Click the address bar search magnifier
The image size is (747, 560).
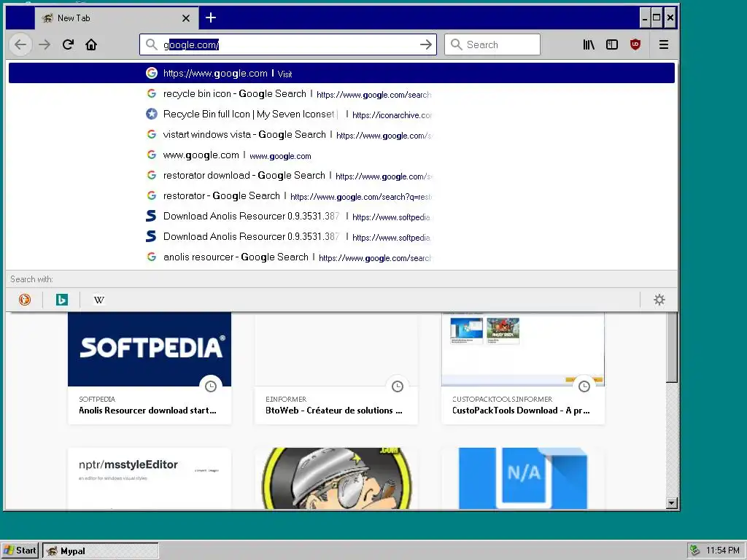pos(152,44)
